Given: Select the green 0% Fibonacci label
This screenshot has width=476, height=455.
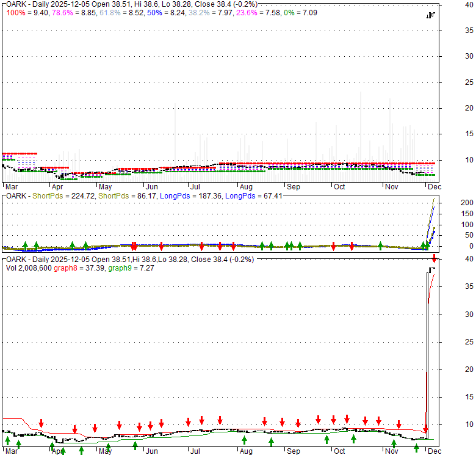Looking at the screenshot, I should (289, 13).
